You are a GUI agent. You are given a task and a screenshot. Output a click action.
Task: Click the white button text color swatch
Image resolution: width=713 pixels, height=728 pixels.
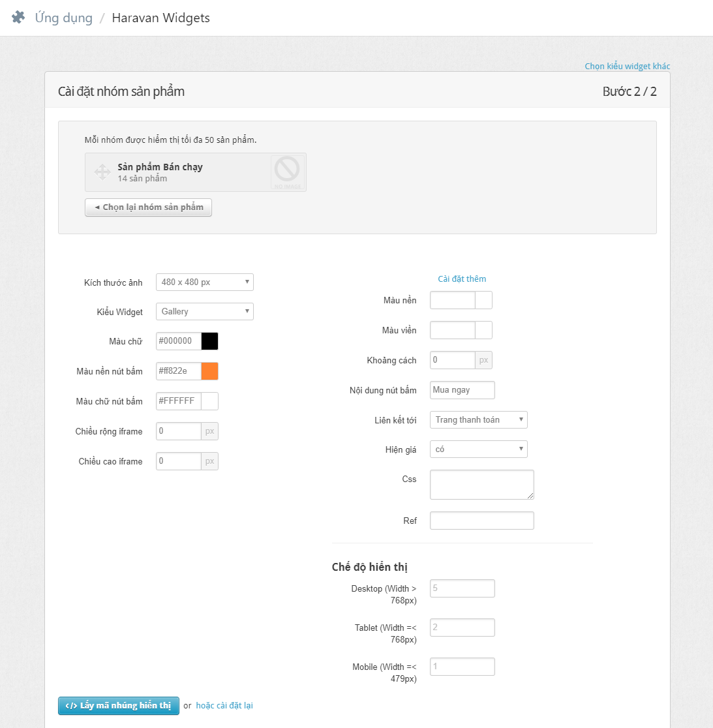(x=209, y=401)
